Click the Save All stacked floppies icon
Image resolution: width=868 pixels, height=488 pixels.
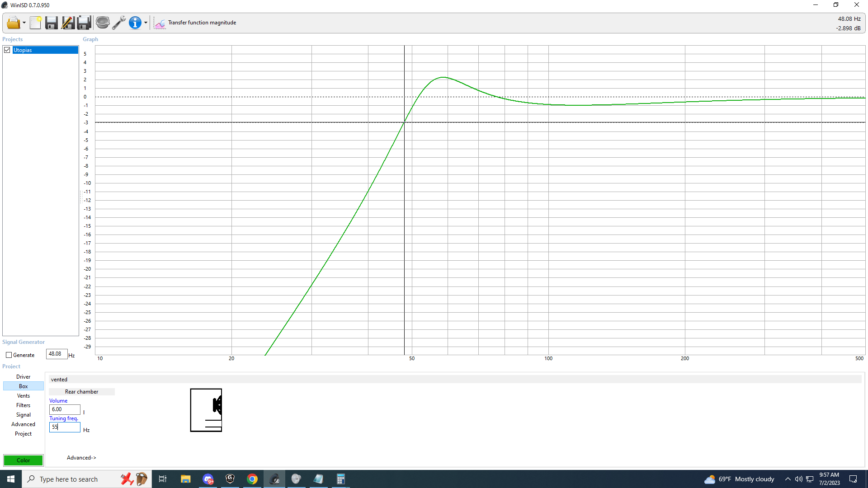point(84,23)
